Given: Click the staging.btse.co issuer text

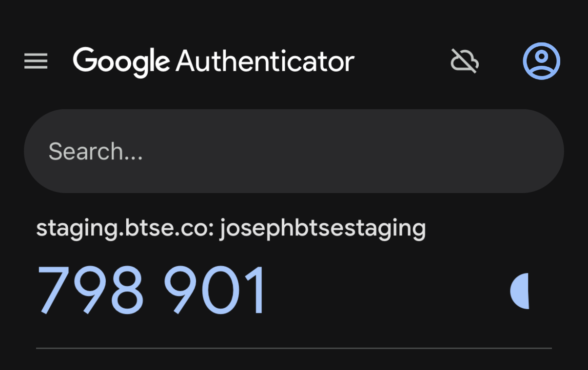Looking at the screenshot, I should click(124, 228).
